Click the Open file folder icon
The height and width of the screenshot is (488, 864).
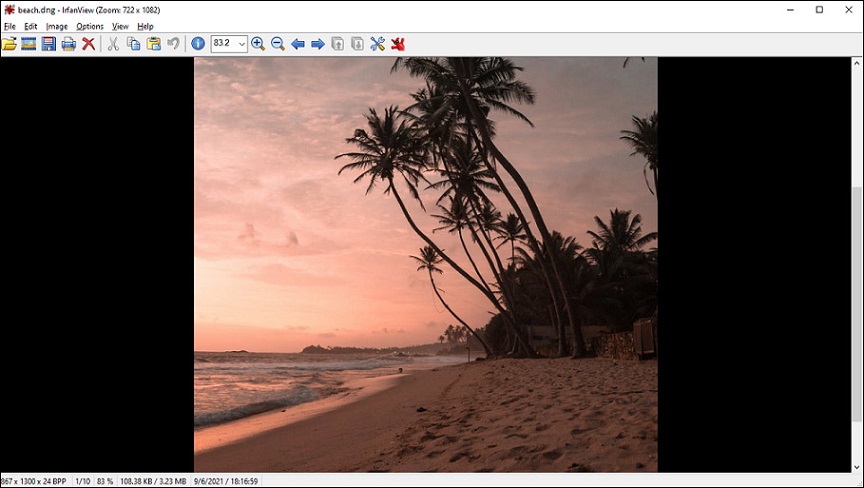click(x=9, y=44)
